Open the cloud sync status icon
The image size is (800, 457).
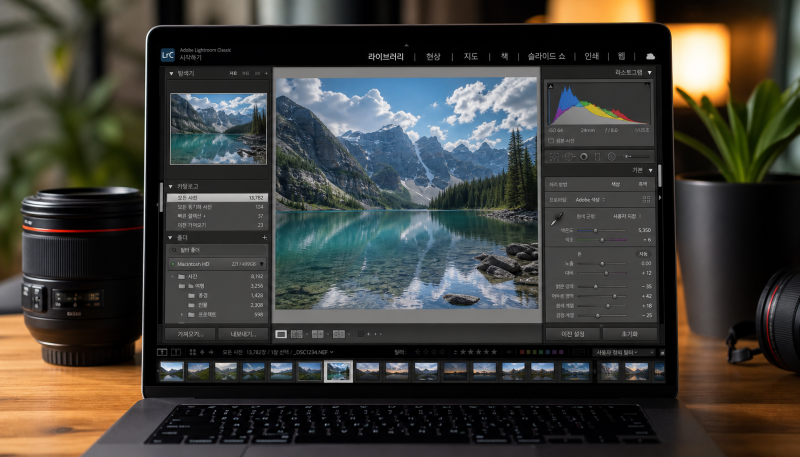[650, 57]
